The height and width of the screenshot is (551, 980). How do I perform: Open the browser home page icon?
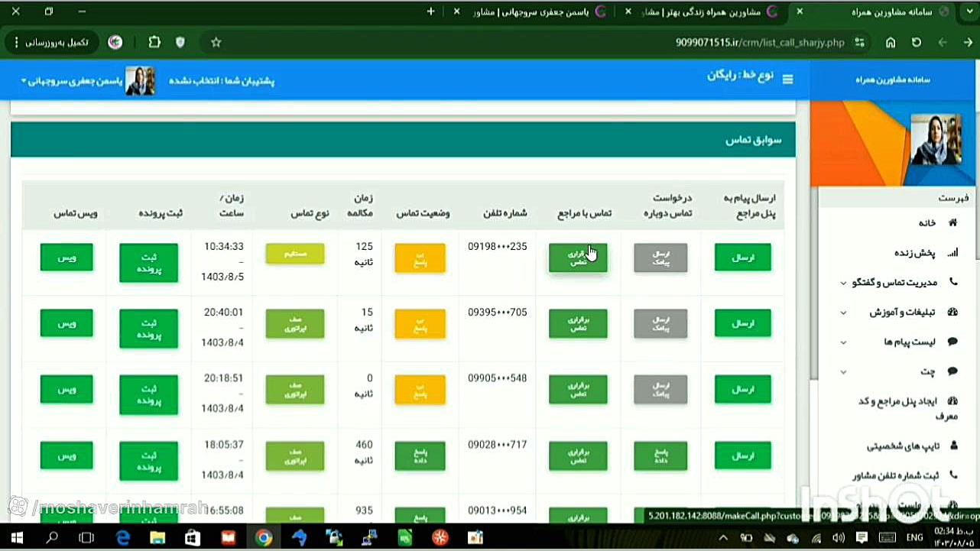[x=891, y=43]
